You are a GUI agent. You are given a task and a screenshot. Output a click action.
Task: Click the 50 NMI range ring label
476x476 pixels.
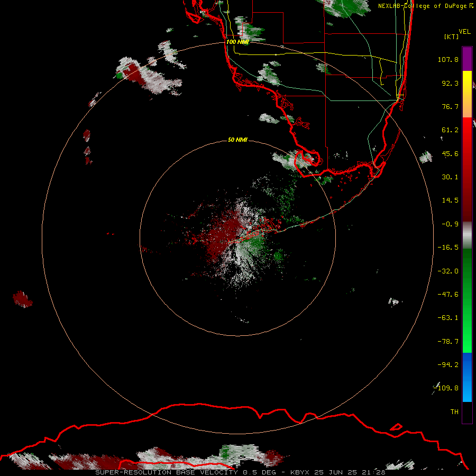(x=237, y=140)
